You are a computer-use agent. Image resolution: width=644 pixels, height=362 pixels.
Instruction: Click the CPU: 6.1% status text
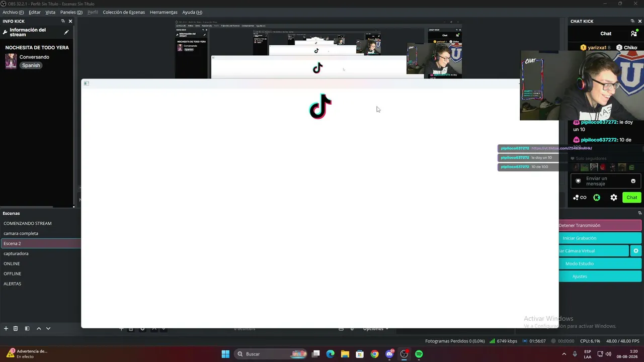(590, 341)
